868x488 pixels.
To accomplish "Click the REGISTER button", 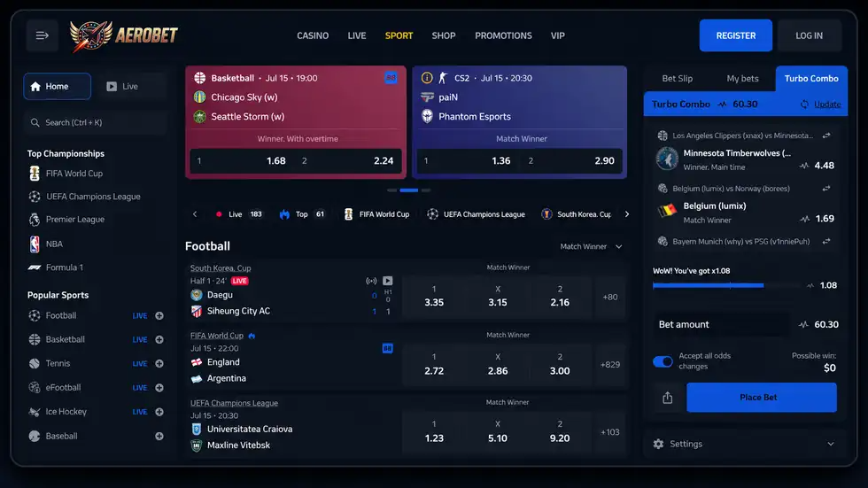I will (736, 35).
